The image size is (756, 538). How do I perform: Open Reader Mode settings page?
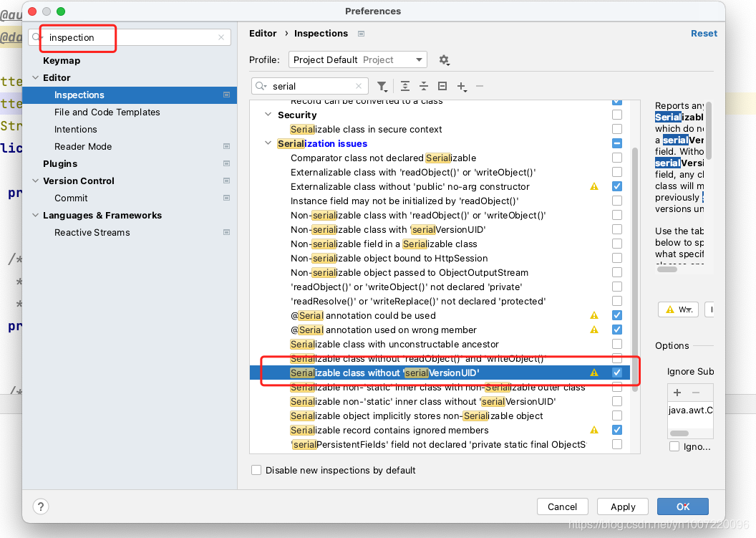point(83,146)
